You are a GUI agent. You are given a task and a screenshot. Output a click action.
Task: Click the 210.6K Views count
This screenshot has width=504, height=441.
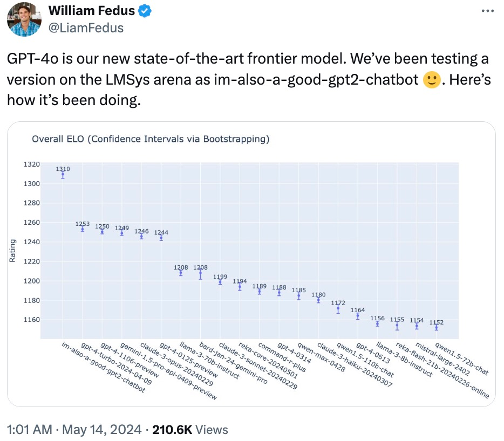point(190,430)
